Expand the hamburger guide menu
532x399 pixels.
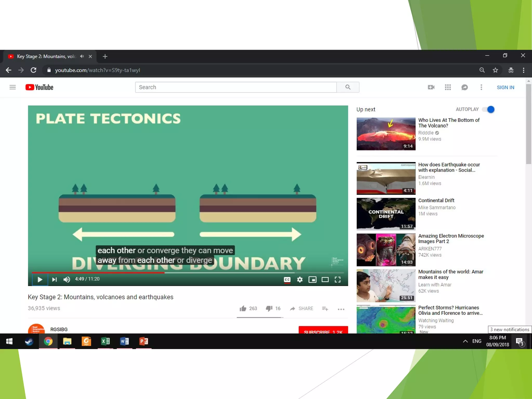12,87
